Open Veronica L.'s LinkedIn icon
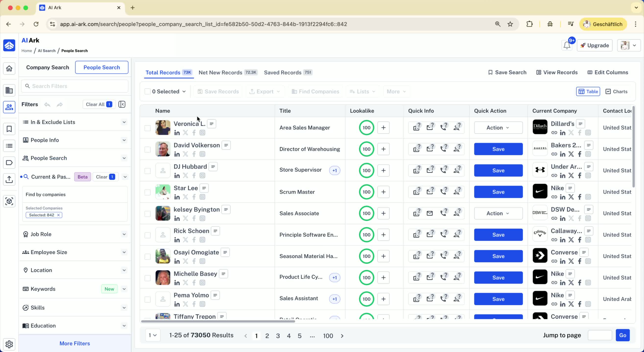This screenshot has width=644, height=352. pos(177,133)
